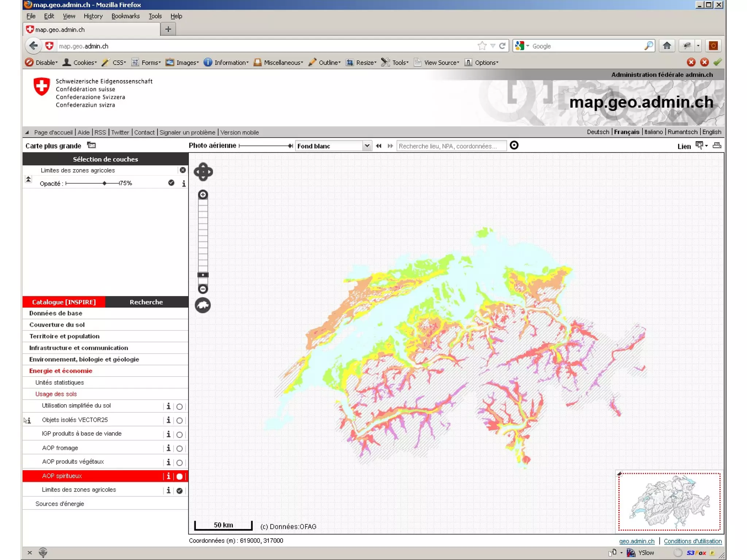Click the layer Opacité slider handle
The image size is (747, 560).
pyautogui.click(x=105, y=183)
